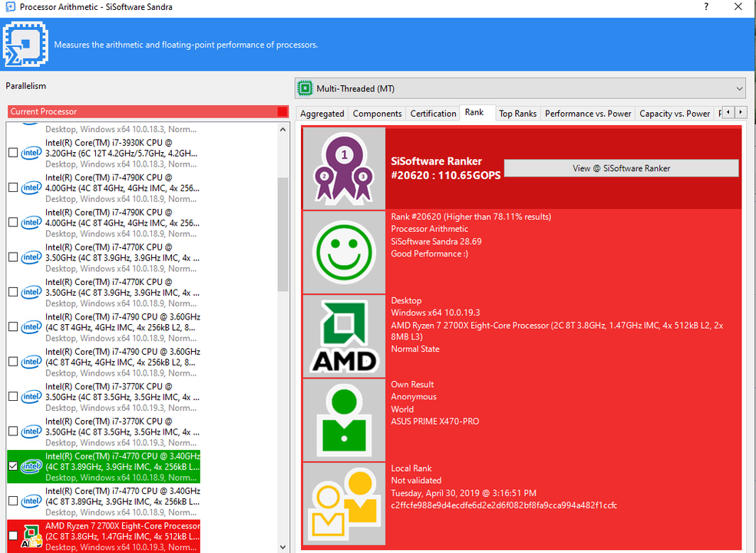Click the Intel logo in the green highlighted row
This screenshot has height=553, width=756.
(31, 466)
